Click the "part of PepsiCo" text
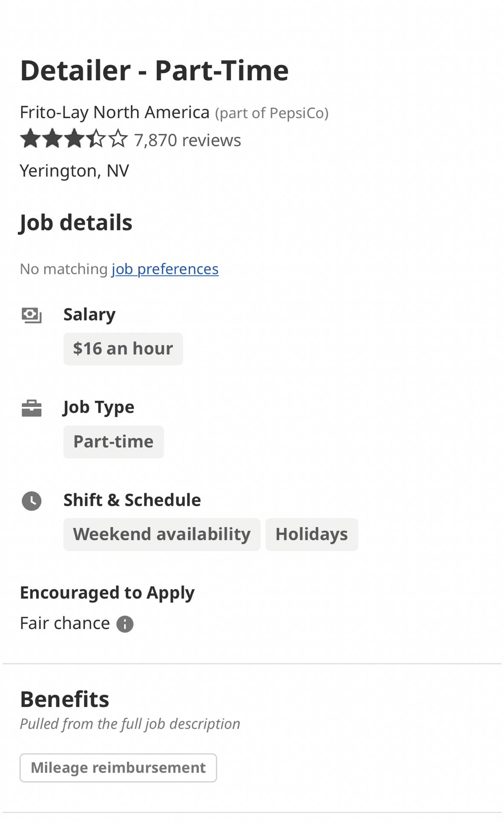 point(272,113)
